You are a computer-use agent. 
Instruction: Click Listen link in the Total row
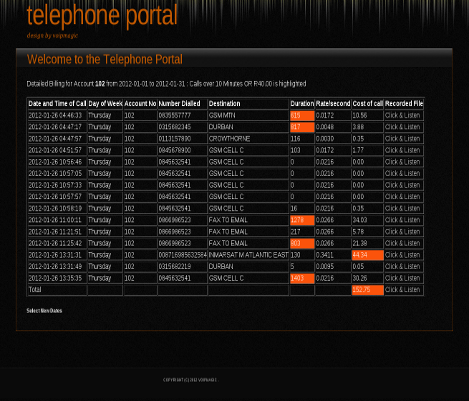click(402, 290)
